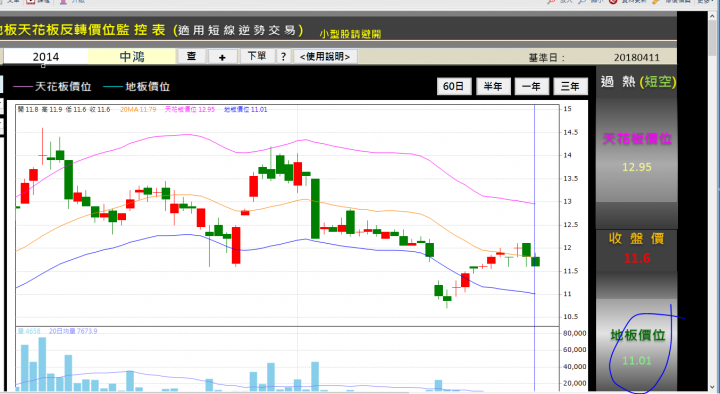
Task: Click the teal 地板價位 legend entry
Action: pyautogui.click(x=137, y=86)
